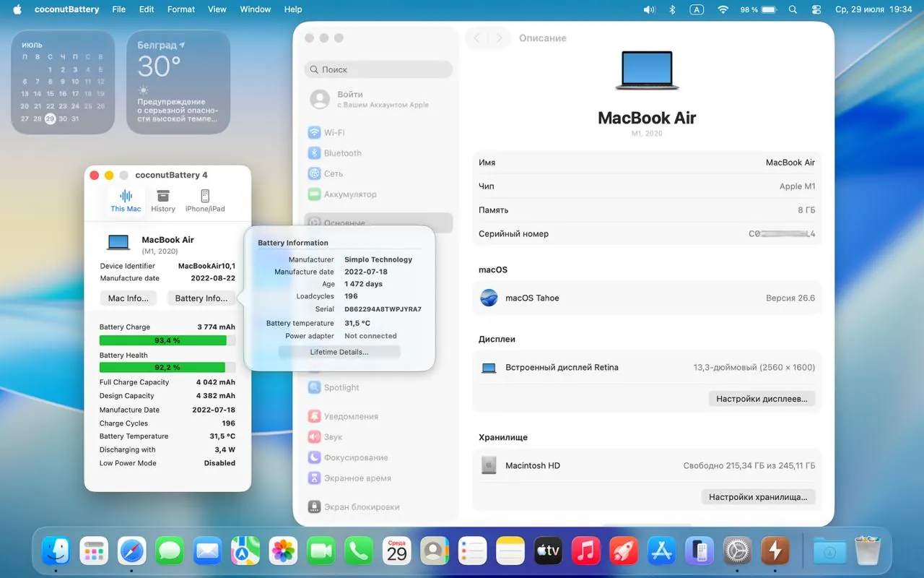The width and height of the screenshot is (924, 578).
Task: Select Экранное время in System Settings sidebar
Action: (379, 478)
